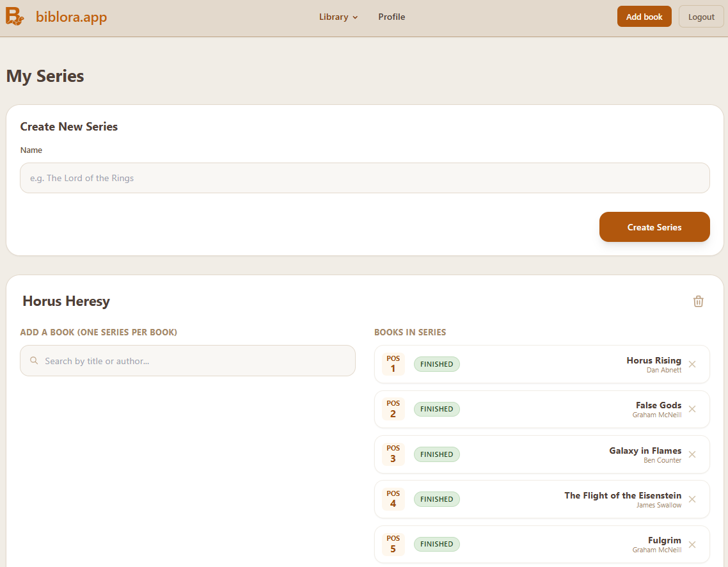Remove Fulgrim from the series
The width and height of the screenshot is (728, 567).
click(x=692, y=544)
